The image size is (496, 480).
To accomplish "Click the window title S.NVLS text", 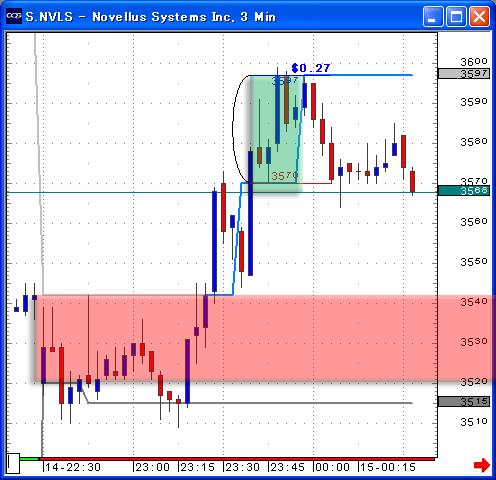I will tap(49, 16).
